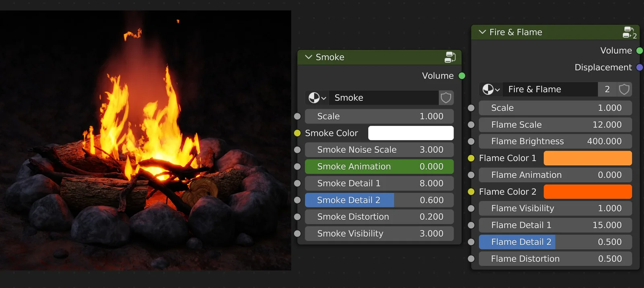Click the Smoke Color input socket
644x288 pixels.
point(297,133)
